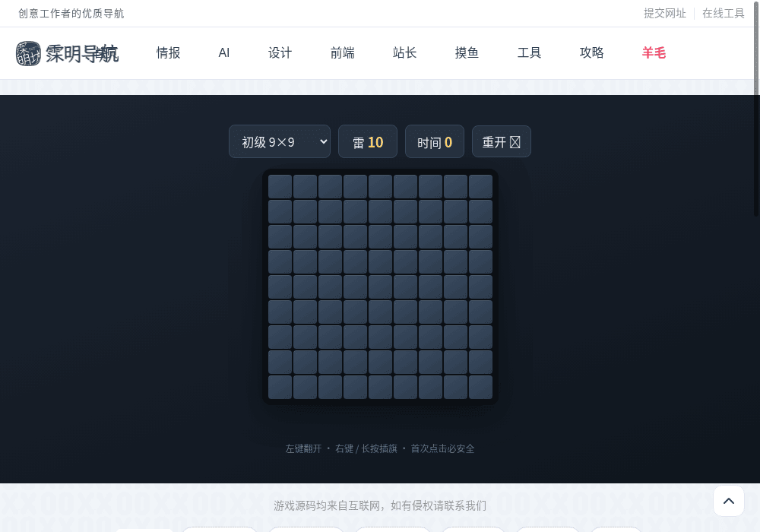Reveal the center cell of the minefield
The height and width of the screenshot is (532, 760).
point(381,287)
